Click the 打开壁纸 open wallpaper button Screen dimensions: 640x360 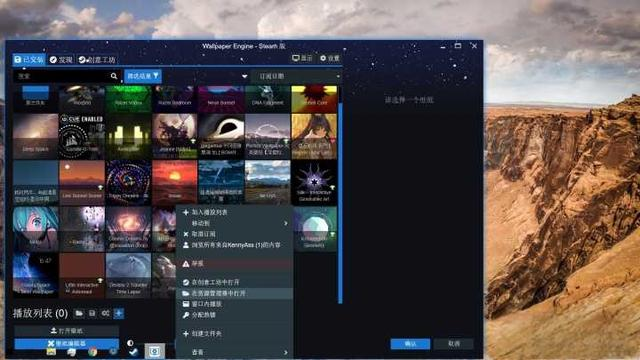pos(67,331)
